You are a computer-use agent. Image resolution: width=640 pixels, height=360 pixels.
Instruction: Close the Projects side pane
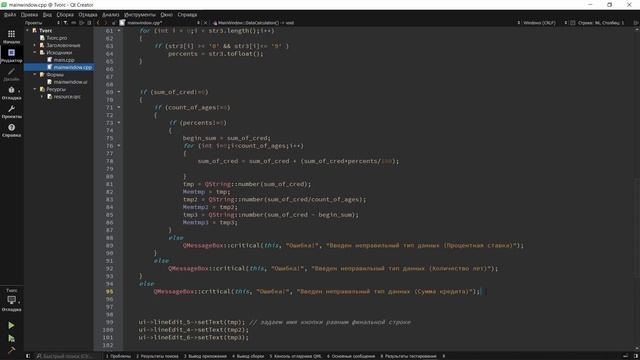[89, 23]
